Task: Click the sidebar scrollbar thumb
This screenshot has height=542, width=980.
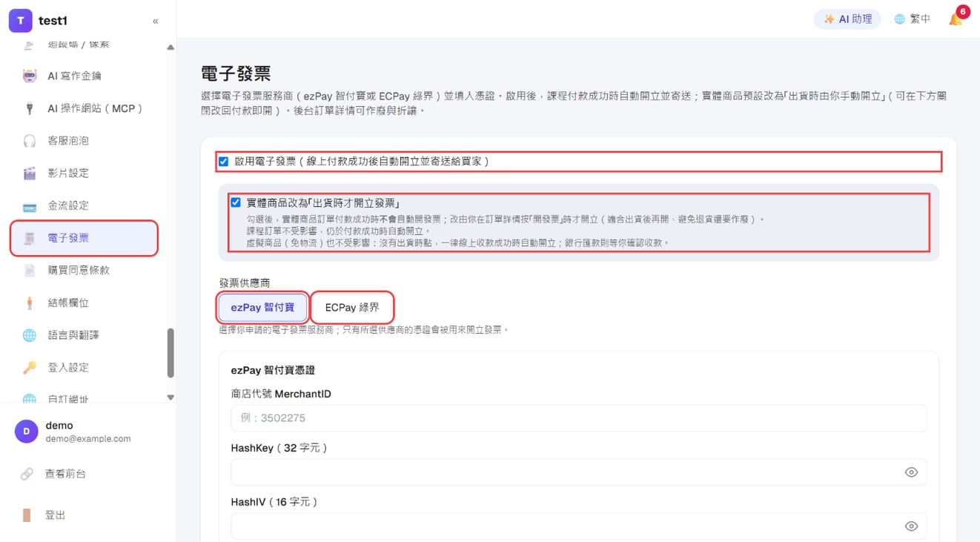Action: [170, 353]
